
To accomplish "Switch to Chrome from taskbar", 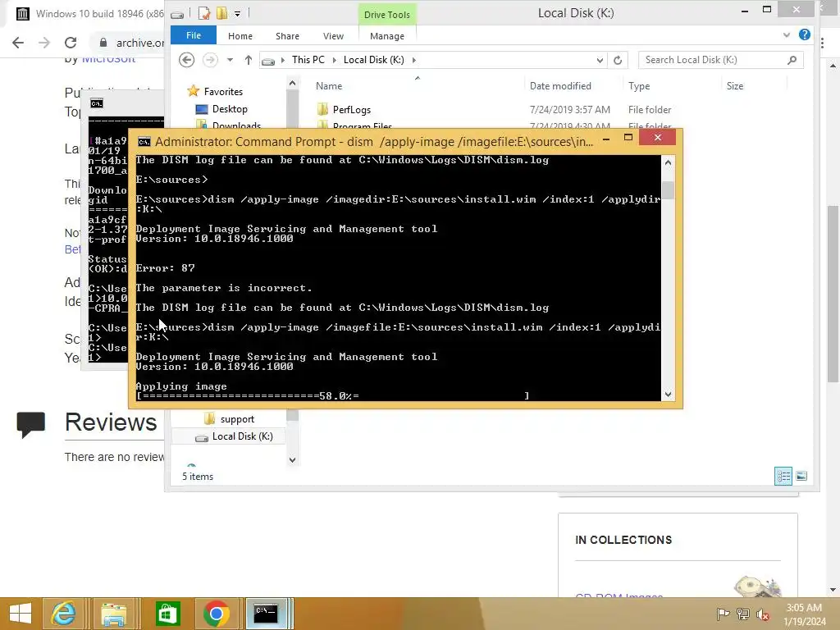I will (x=217, y=614).
